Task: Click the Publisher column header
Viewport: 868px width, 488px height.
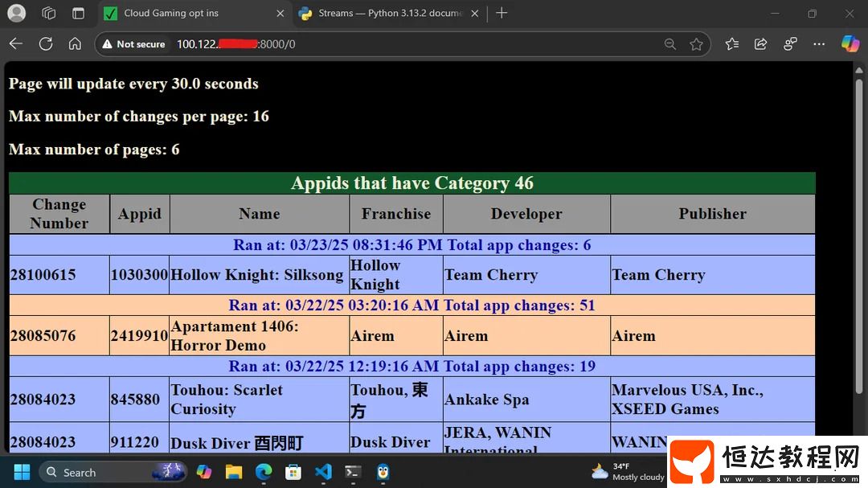Action: tap(712, 214)
